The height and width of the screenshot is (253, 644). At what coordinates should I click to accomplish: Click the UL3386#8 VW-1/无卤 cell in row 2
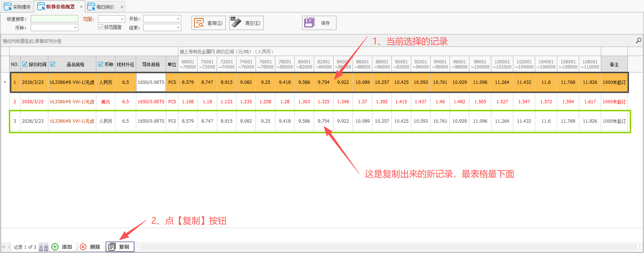[72, 102]
